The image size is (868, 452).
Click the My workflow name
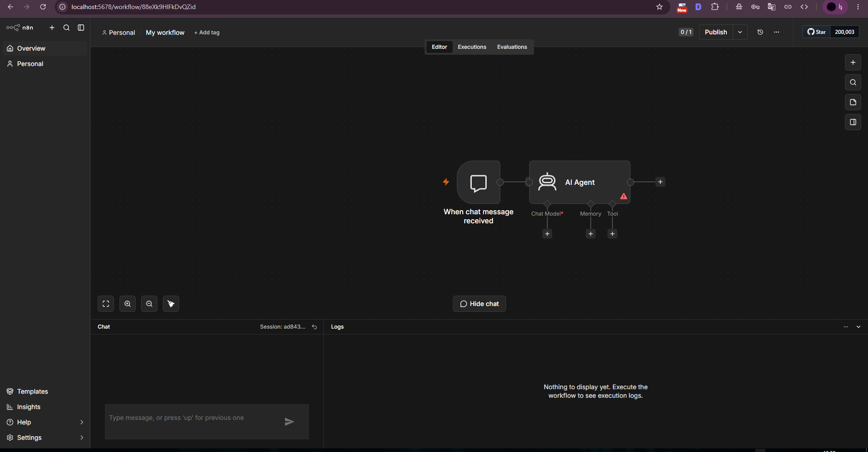165,33
